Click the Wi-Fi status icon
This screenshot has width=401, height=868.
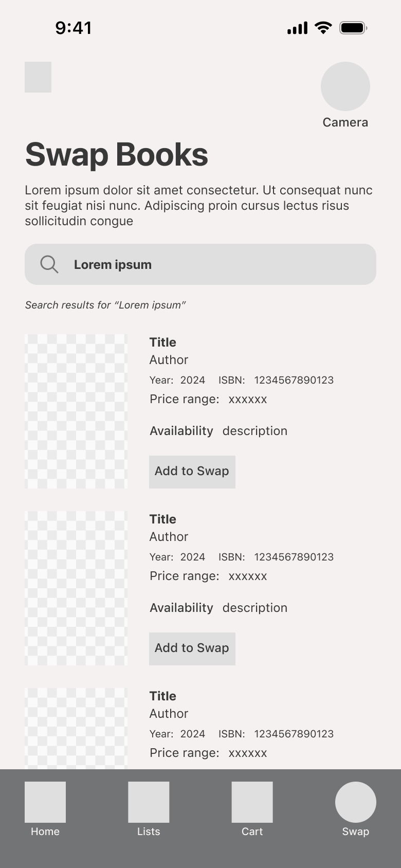point(323,28)
